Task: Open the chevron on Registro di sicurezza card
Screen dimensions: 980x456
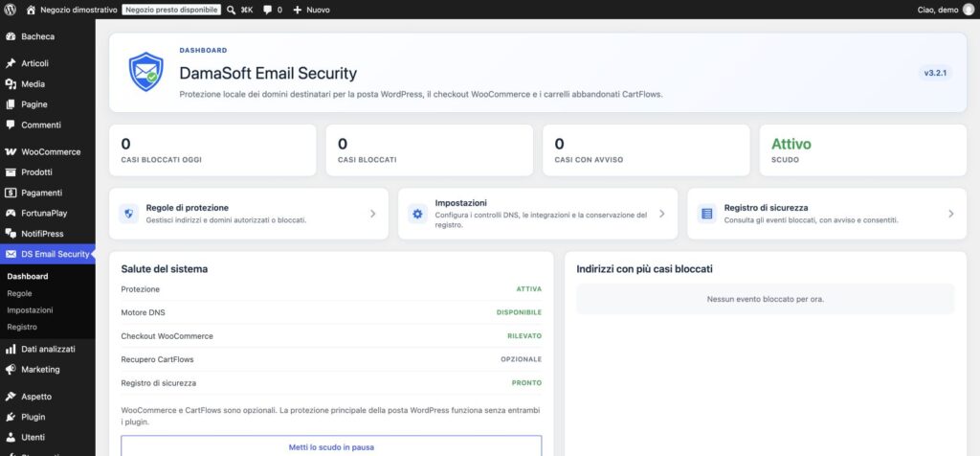Action: (x=951, y=214)
